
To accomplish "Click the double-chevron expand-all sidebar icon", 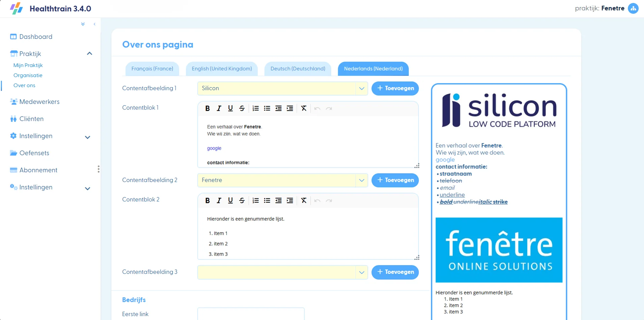I will pyautogui.click(x=83, y=24).
